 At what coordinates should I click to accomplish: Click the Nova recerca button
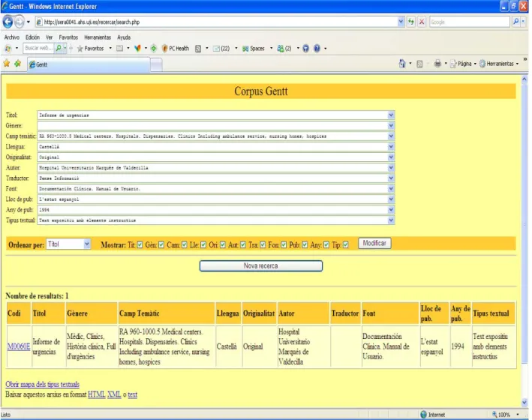point(261,266)
